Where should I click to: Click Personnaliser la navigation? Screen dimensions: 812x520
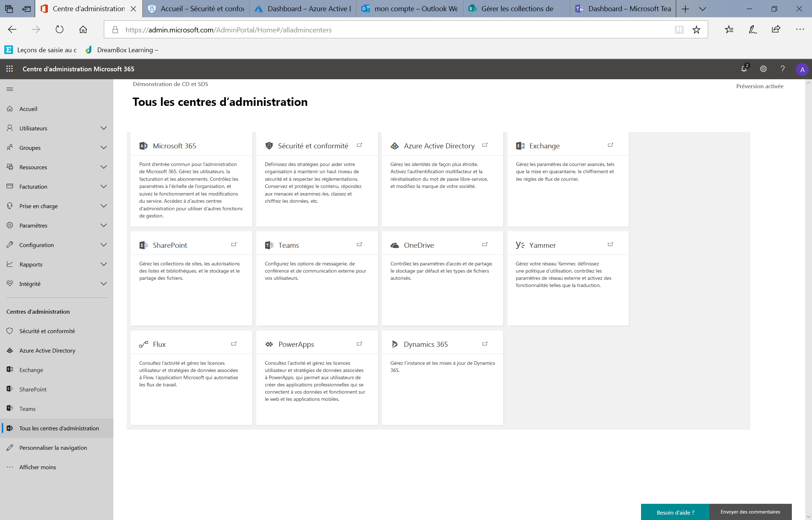[x=57, y=448]
